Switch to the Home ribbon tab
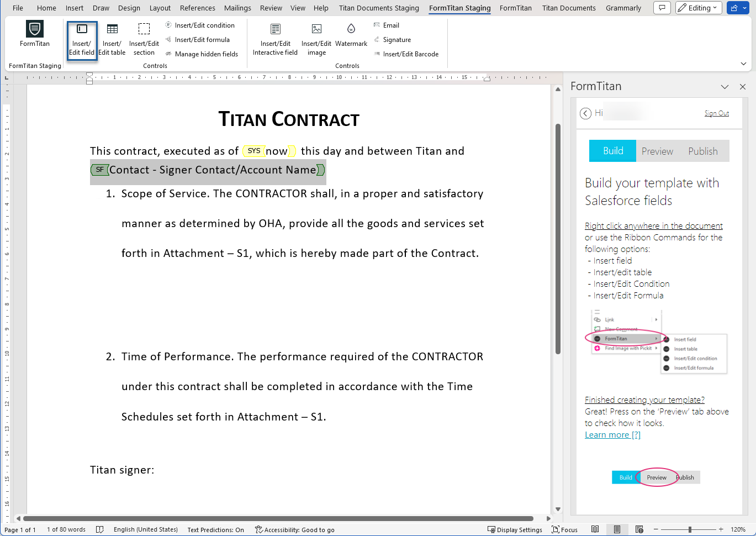This screenshot has width=756, height=536. tap(46, 8)
